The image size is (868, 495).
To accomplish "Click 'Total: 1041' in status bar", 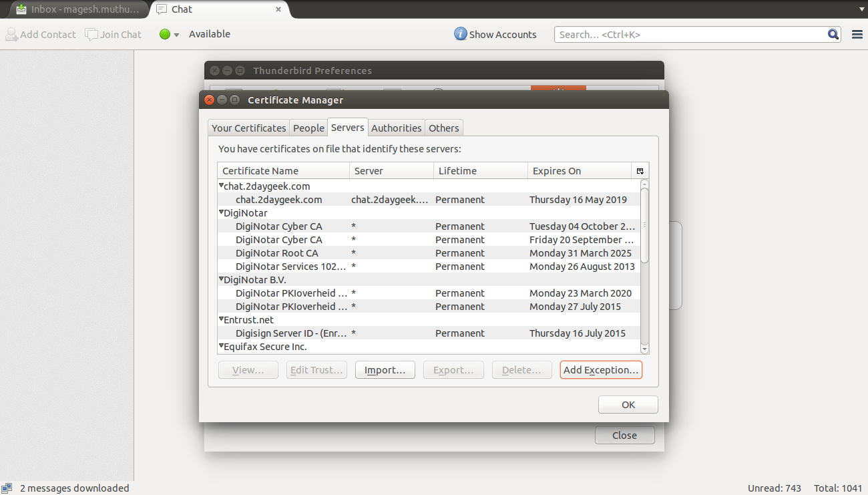I will tap(837, 488).
